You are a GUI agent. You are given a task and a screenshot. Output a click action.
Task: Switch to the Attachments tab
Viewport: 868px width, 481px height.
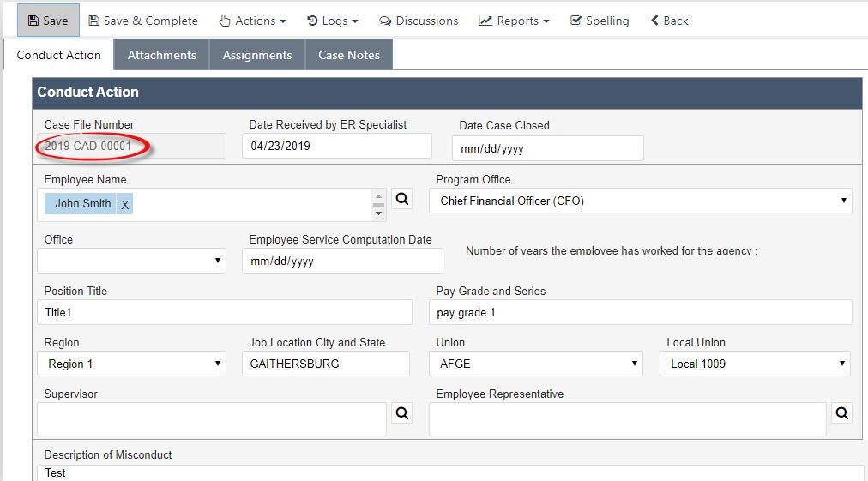point(161,55)
